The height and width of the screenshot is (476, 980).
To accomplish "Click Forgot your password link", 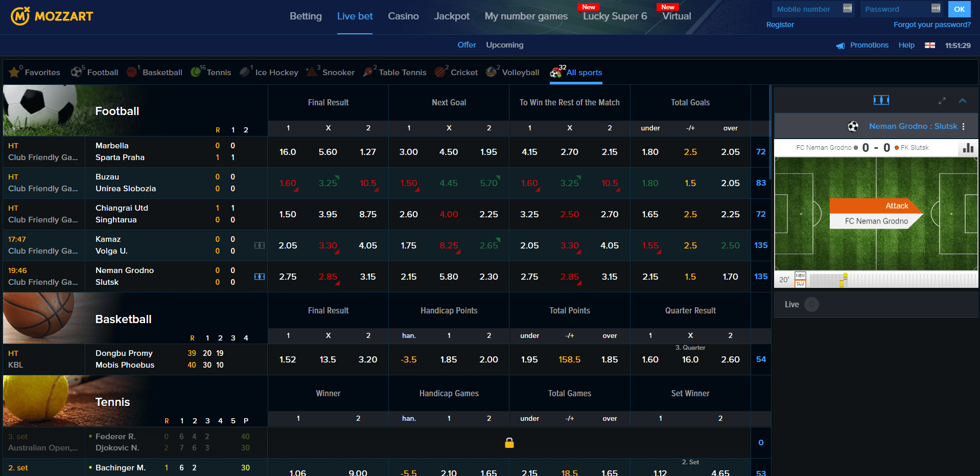I will click(932, 25).
